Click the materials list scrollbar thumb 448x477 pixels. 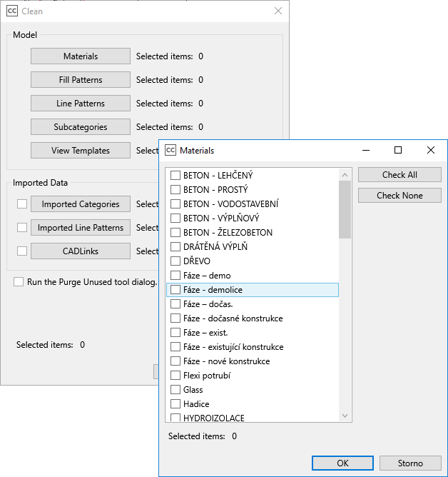345,209
